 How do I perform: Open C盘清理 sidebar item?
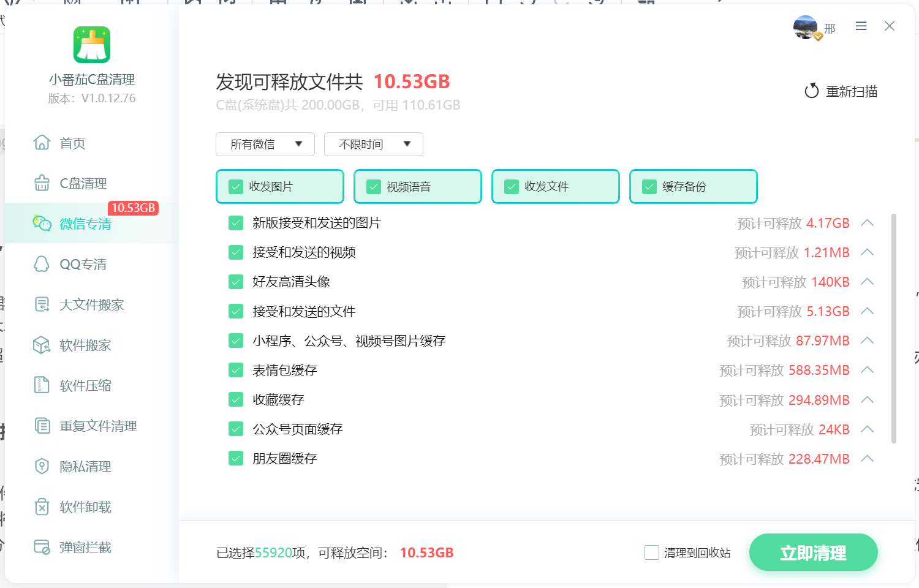(x=92, y=183)
